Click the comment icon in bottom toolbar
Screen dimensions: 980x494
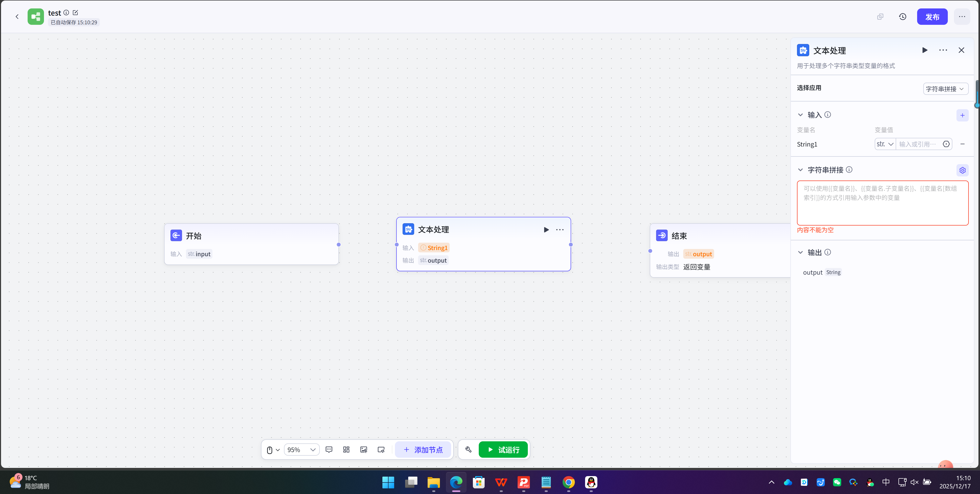pos(329,450)
